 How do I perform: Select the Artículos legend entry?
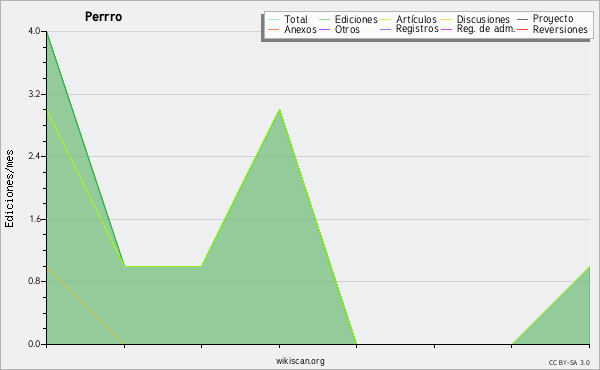pyautogui.click(x=416, y=19)
